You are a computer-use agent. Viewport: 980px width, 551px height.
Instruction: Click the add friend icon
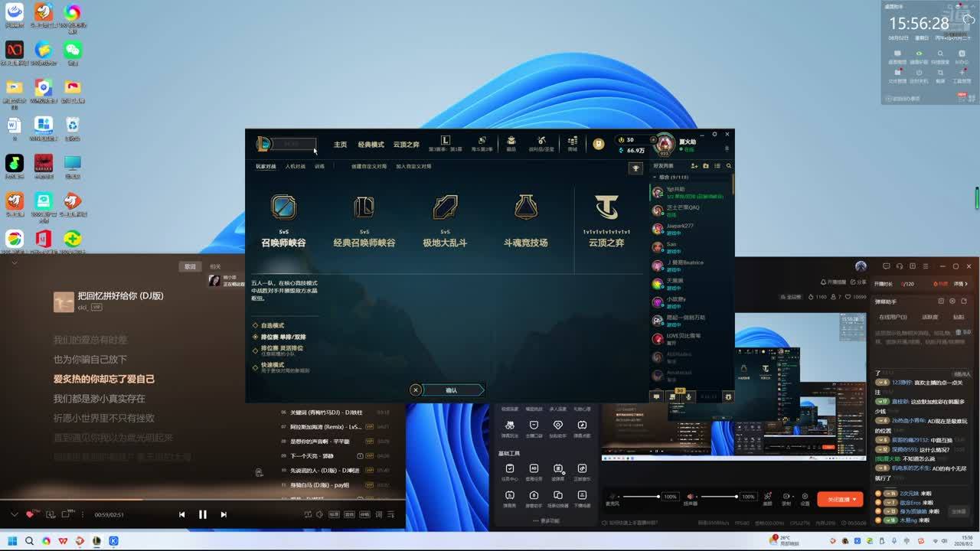(x=694, y=166)
